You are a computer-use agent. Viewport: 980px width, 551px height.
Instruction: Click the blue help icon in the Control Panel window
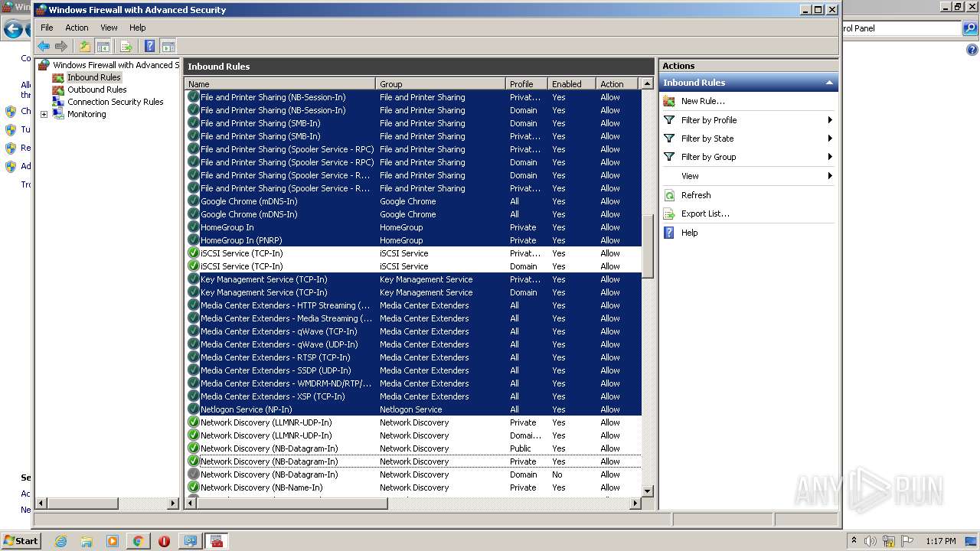tap(972, 50)
